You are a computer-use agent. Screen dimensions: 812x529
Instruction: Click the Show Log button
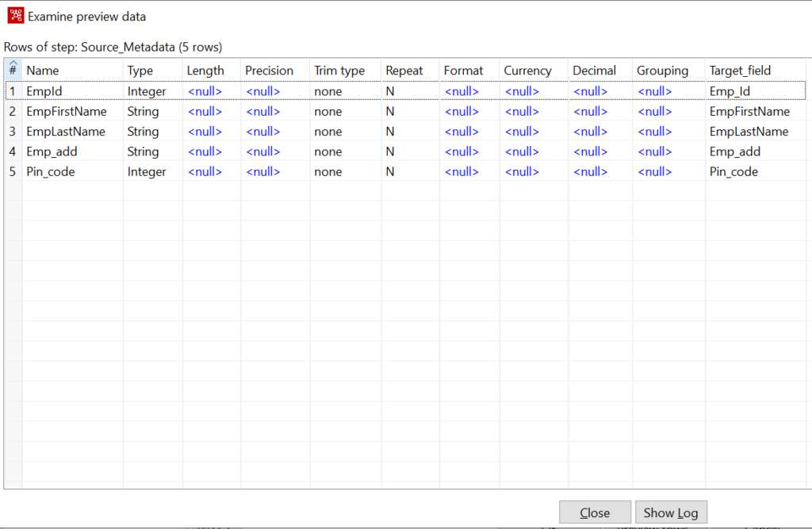(x=671, y=512)
